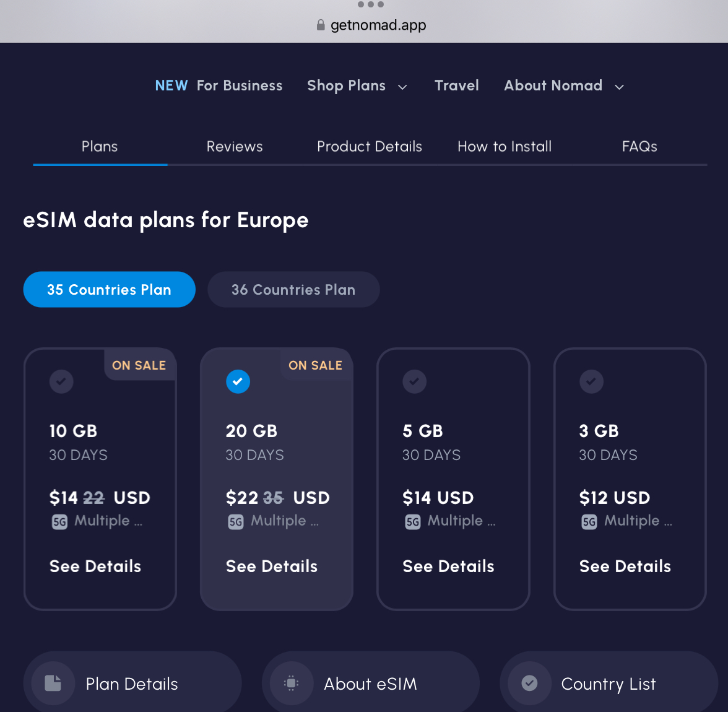Open See Details for 20 GB plan
The width and height of the screenshot is (728, 712).
[x=272, y=567]
